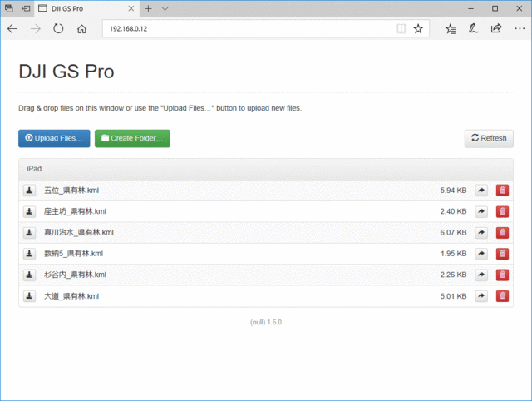Open the browser settings and more menu

[520, 29]
